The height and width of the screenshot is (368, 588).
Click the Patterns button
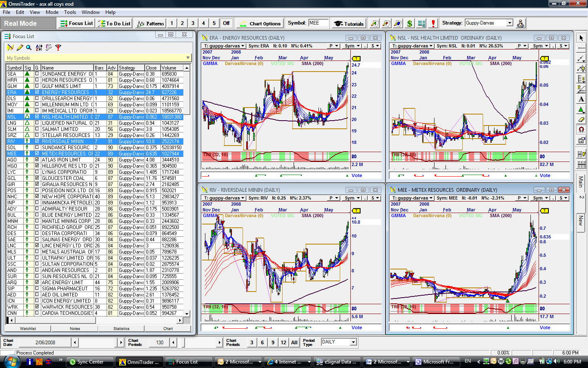(150, 23)
